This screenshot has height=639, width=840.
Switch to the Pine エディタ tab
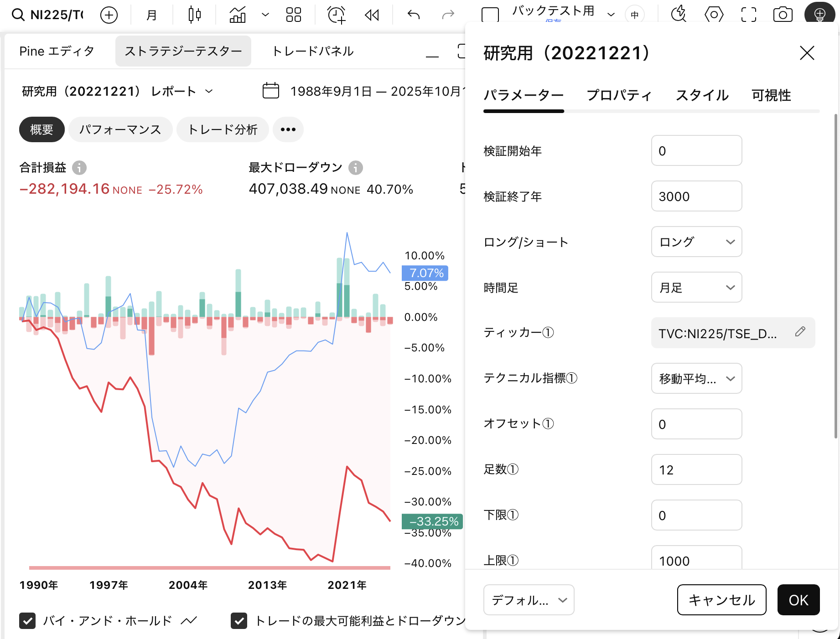[x=57, y=51]
